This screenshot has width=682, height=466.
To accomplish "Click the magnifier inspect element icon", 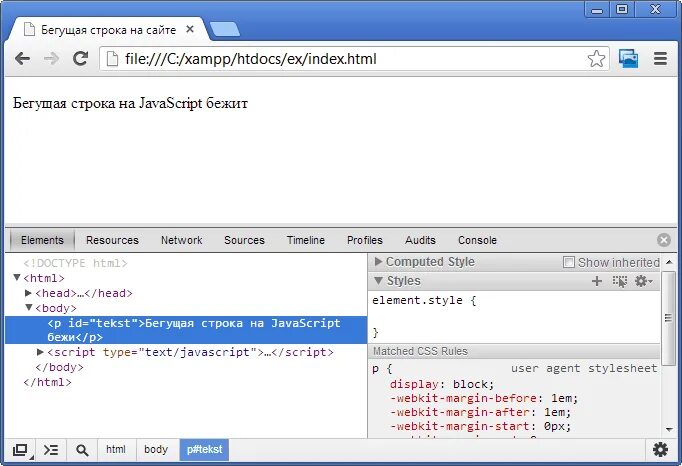I will (82, 450).
